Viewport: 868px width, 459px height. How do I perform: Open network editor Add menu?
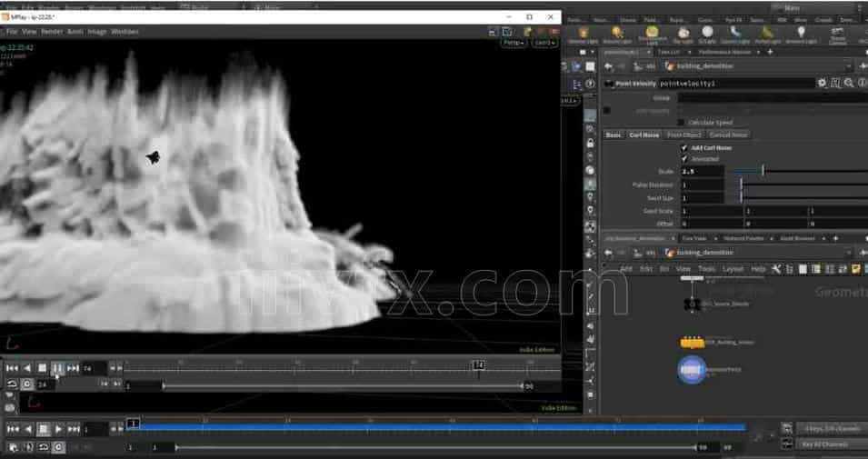pyautogui.click(x=626, y=269)
